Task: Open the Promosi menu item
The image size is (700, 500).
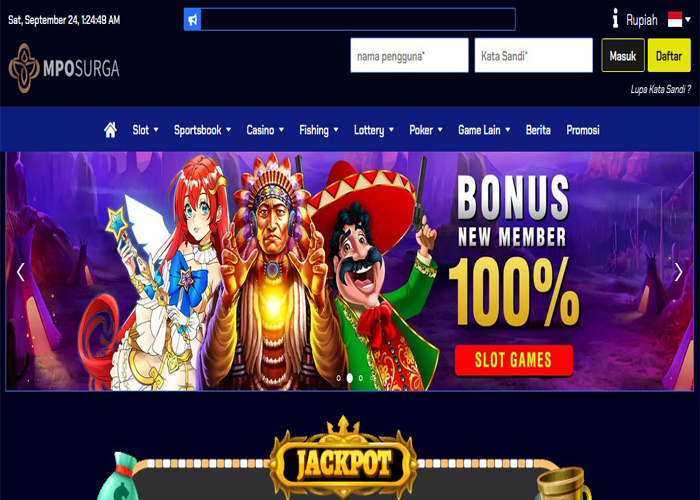Action: (x=583, y=130)
